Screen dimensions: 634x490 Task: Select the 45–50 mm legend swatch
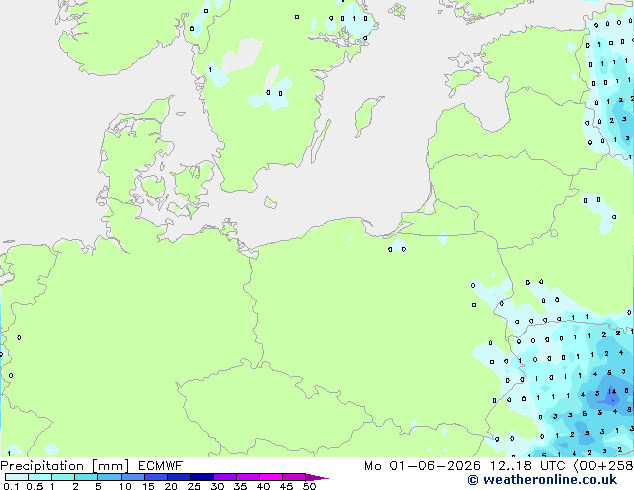click(x=294, y=477)
